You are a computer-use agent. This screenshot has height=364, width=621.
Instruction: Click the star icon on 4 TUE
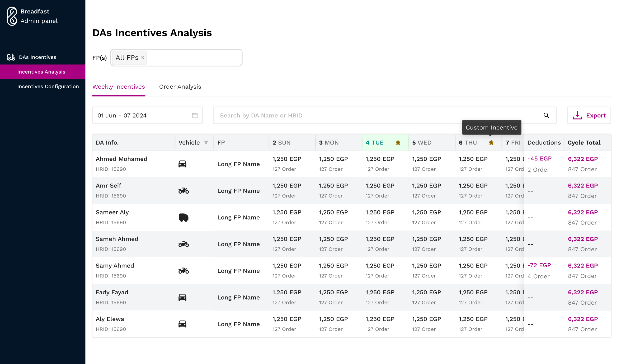[x=398, y=143]
